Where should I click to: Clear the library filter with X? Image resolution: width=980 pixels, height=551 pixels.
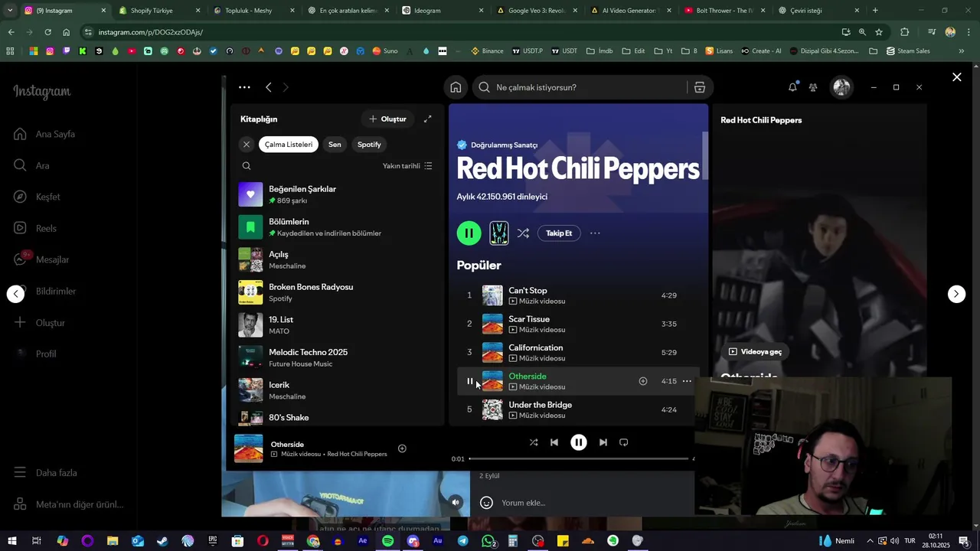click(247, 144)
